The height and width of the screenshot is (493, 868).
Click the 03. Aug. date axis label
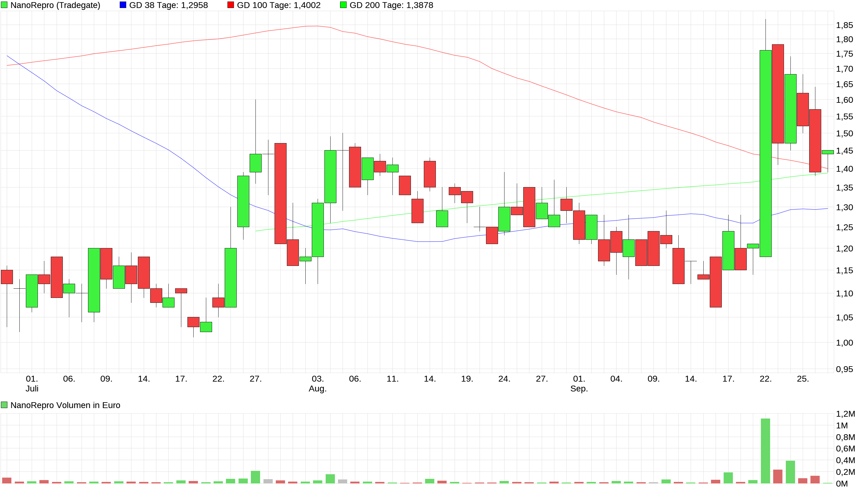[317, 384]
